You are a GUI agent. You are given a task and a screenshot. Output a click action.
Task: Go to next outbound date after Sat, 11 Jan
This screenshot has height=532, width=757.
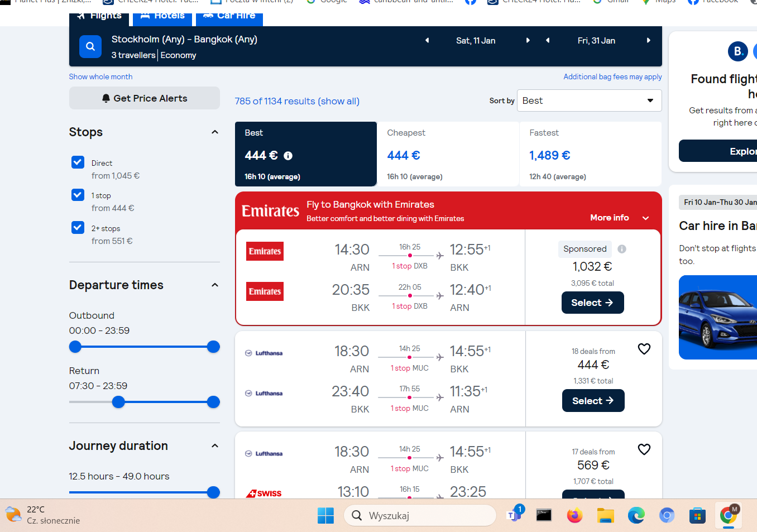click(x=528, y=40)
